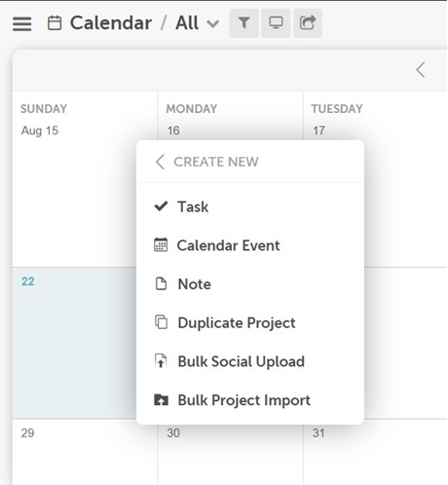
Task: Click the share export icon
Action: click(308, 23)
